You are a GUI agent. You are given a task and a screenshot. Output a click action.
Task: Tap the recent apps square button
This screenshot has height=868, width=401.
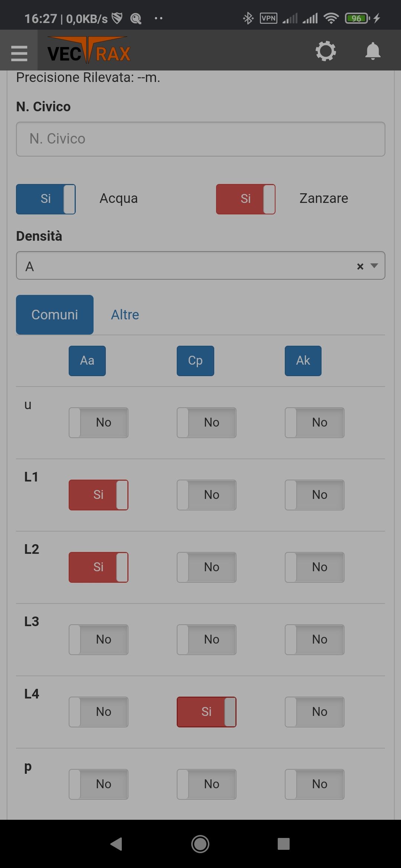283,844
